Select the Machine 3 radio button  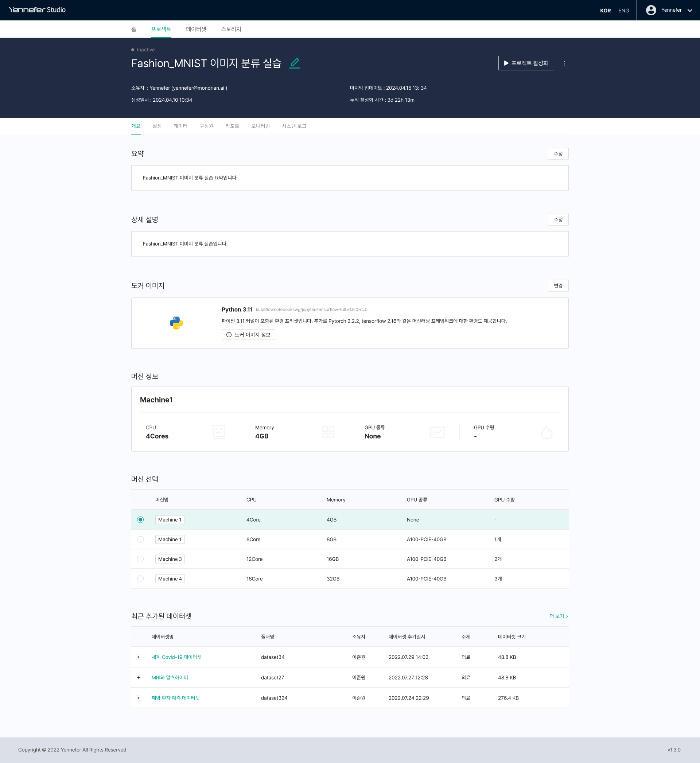click(x=140, y=559)
